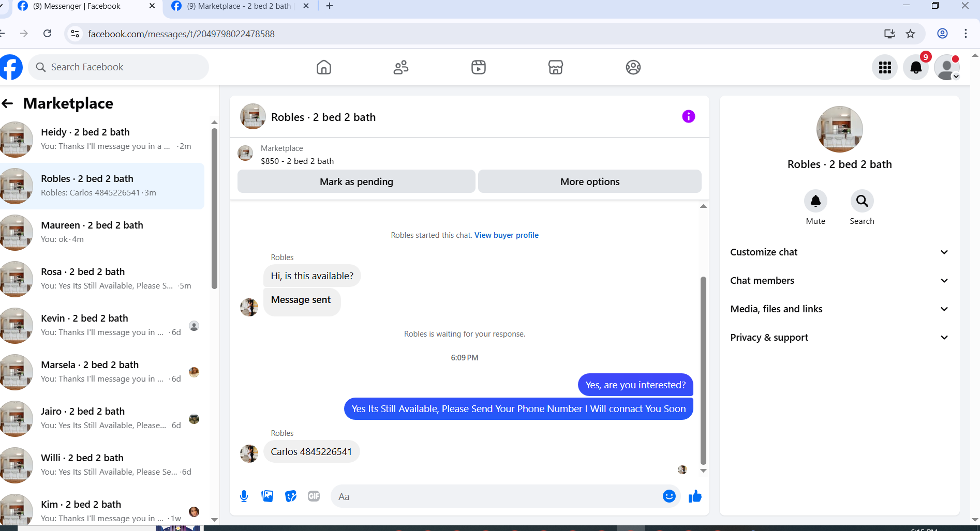
Task: Go forward in browser history
Action: tap(24, 34)
